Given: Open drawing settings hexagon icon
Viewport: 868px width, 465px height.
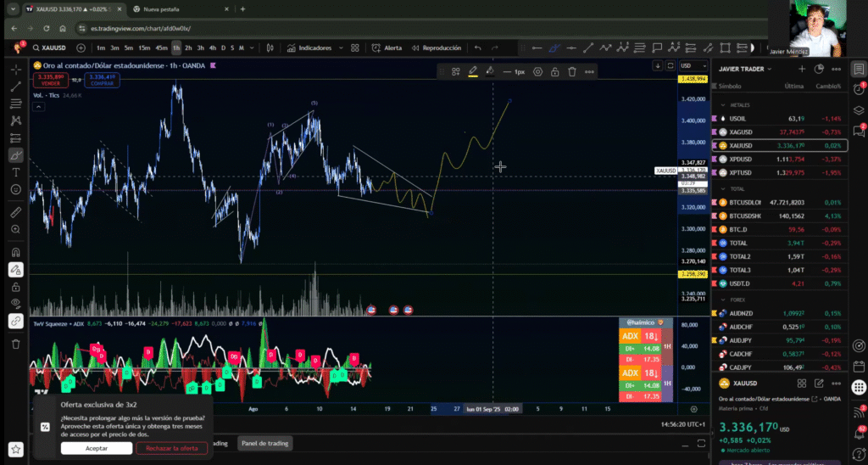Looking at the screenshot, I should pos(537,72).
